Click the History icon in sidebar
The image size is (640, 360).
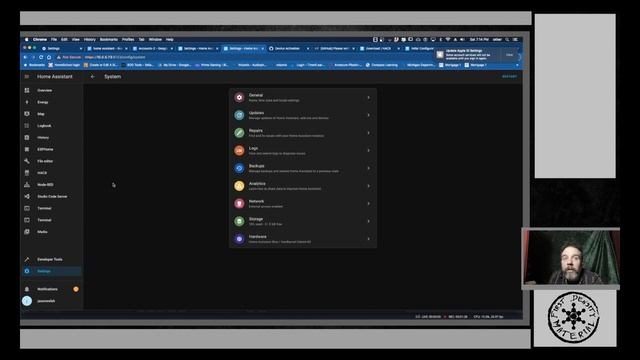tap(27, 138)
